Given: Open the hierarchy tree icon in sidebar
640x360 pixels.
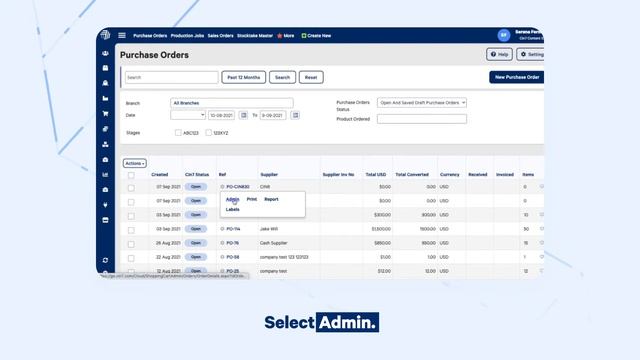Looking at the screenshot, I should (x=105, y=144).
